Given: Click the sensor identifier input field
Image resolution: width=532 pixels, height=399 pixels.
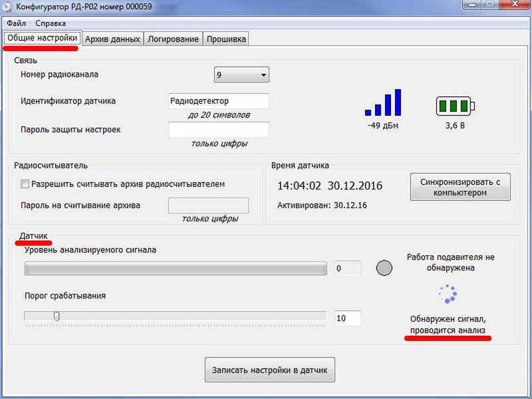Looking at the screenshot, I should click(x=219, y=101).
